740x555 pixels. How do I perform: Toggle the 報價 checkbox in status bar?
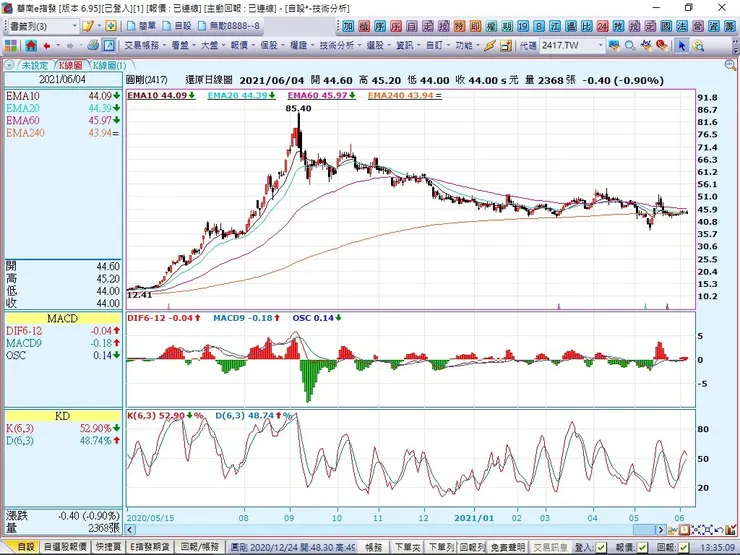click(642, 547)
